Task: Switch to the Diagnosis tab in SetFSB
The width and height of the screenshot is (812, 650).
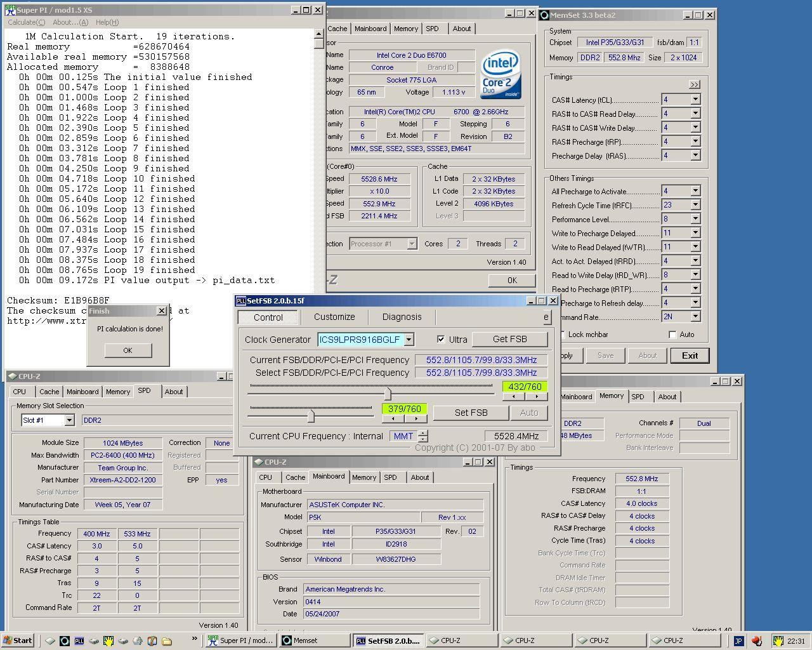Action: click(x=402, y=317)
